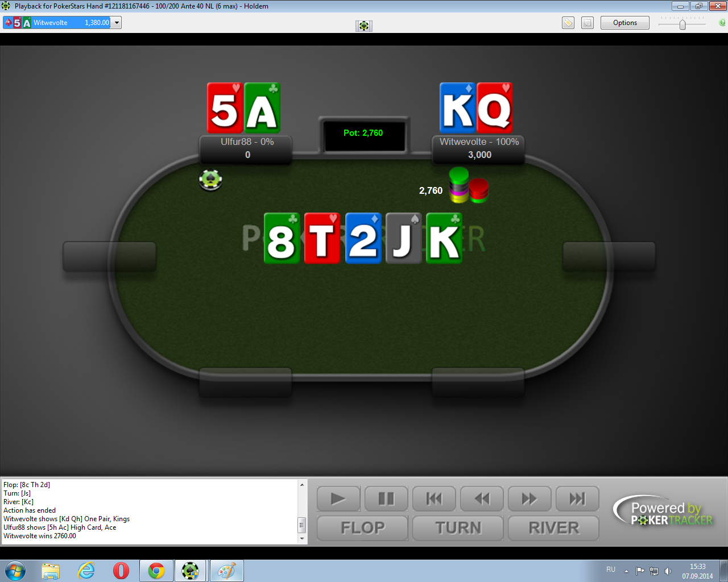Viewport: 728px width, 582px height.
Task: Step back with the rewind button
Action: pyautogui.click(x=482, y=499)
